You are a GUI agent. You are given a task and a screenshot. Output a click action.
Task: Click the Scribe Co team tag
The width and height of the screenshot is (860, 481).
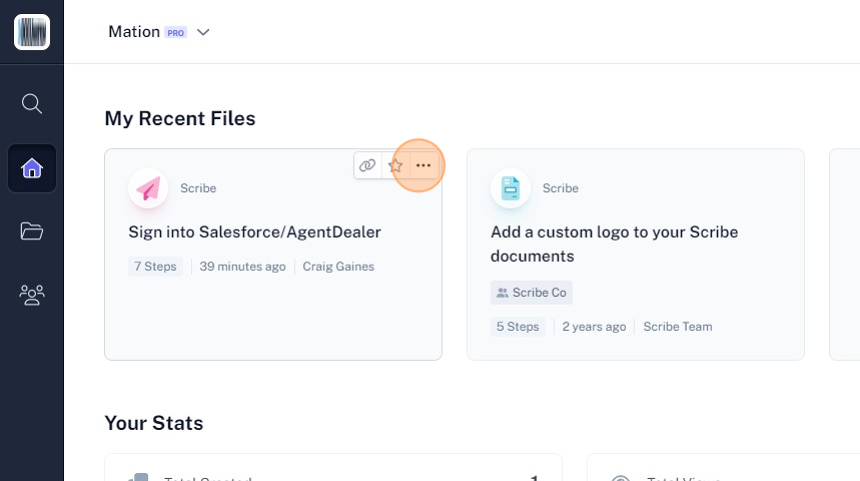[x=531, y=293]
